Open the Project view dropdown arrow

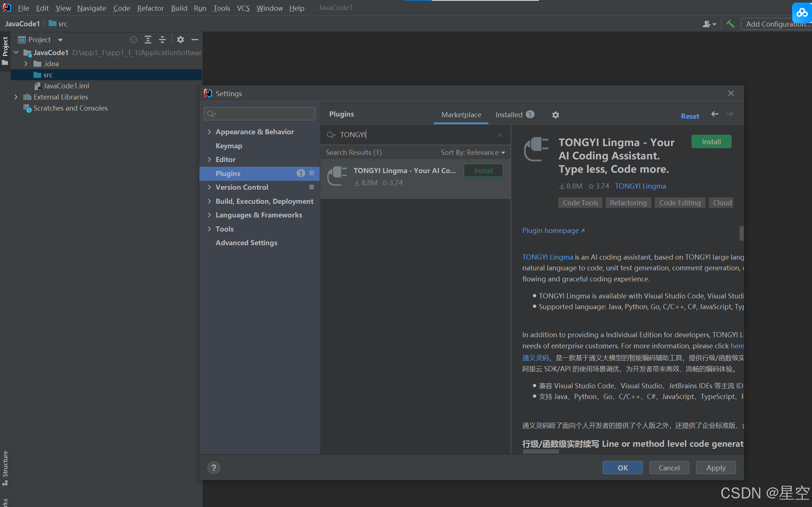pos(60,40)
